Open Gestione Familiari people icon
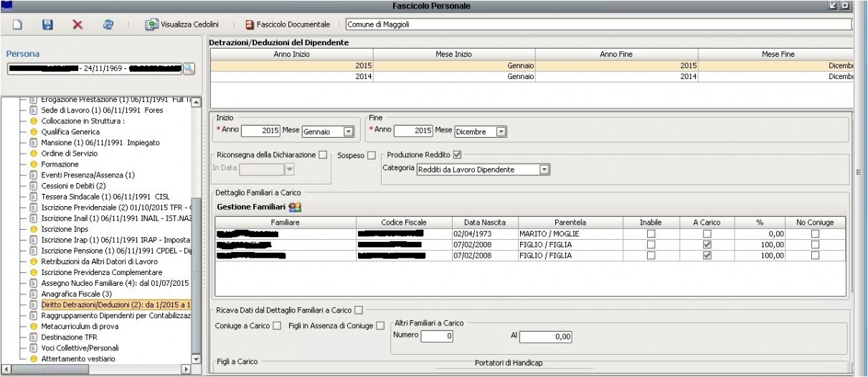The height and width of the screenshot is (377, 868). click(x=295, y=207)
